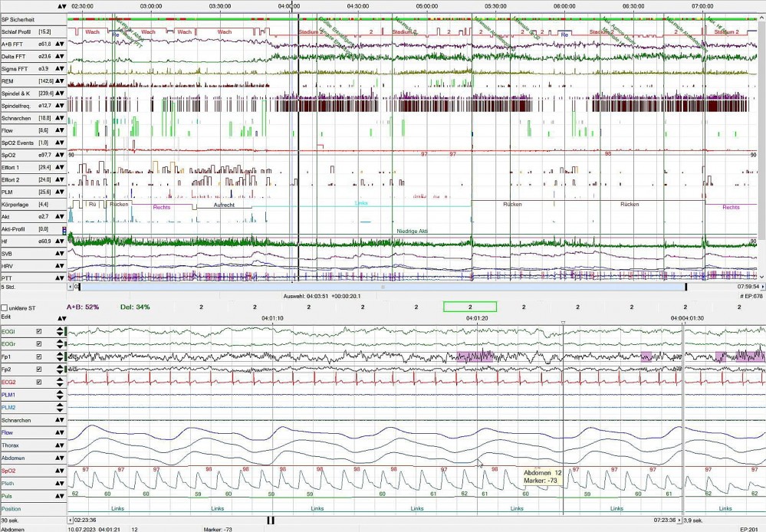The image size is (766, 532).
Task: Click the arrows above the SP Sicherheit row
Action: 61,5
